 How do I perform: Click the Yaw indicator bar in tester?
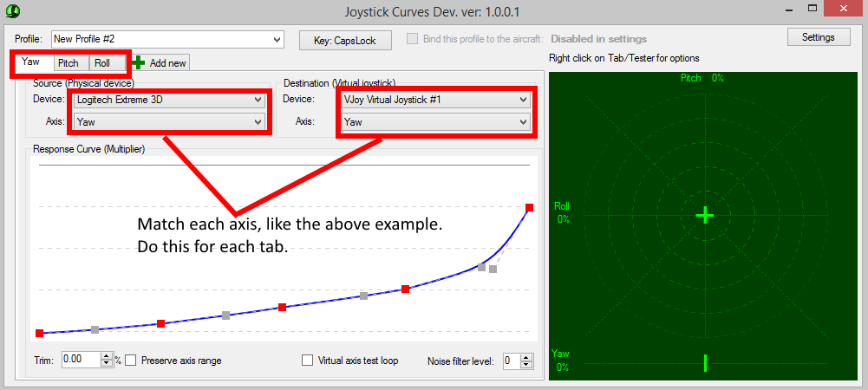[x=705, y=363]
